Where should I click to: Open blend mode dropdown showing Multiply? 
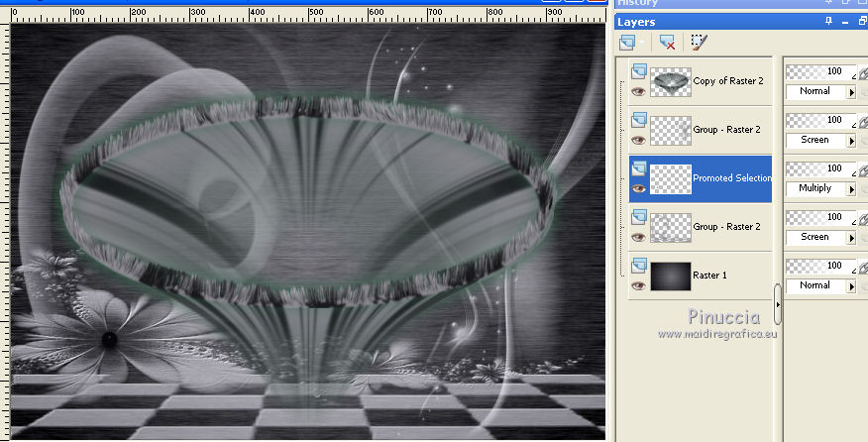tap(850, 188)
